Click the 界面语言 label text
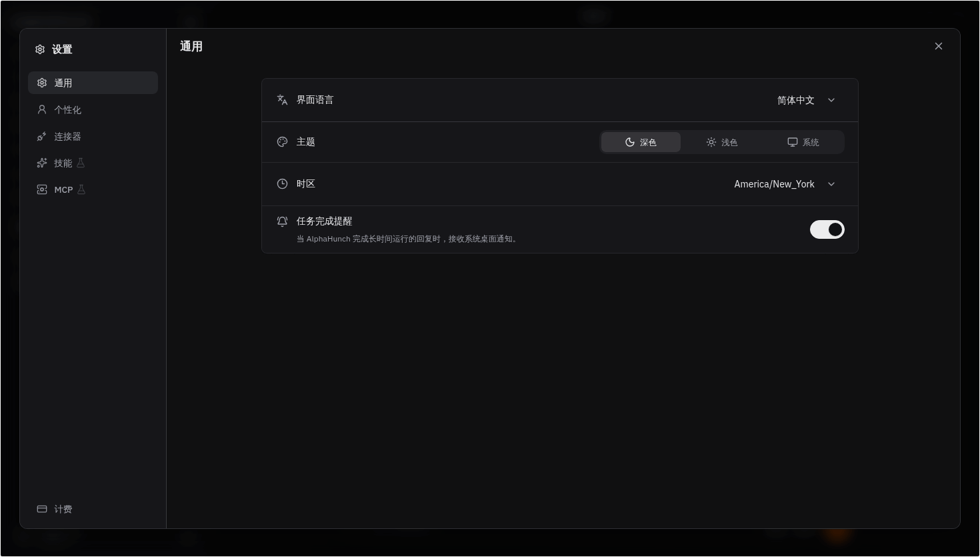 coord(315,100)
